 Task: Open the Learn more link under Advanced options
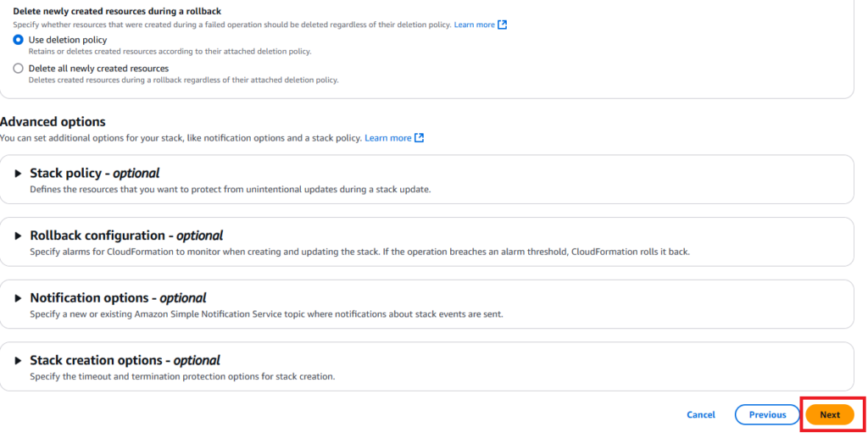tap(387, 138)
